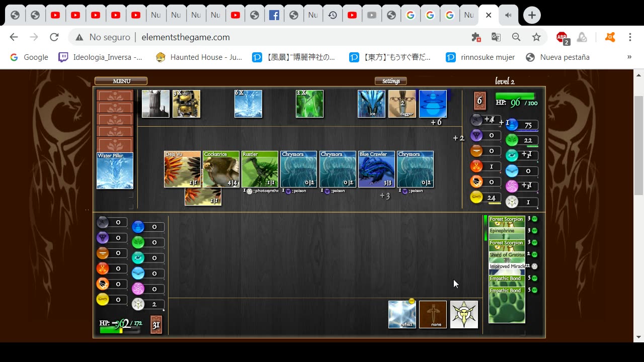Click the opponent's red fire quanta orb
644x362 pixels.
click(476, 166)
